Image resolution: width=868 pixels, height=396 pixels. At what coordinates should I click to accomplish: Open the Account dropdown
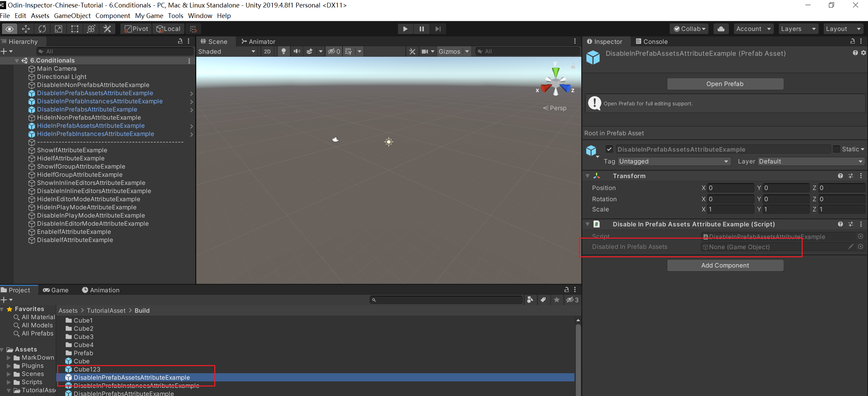click(x=753, y=29)
